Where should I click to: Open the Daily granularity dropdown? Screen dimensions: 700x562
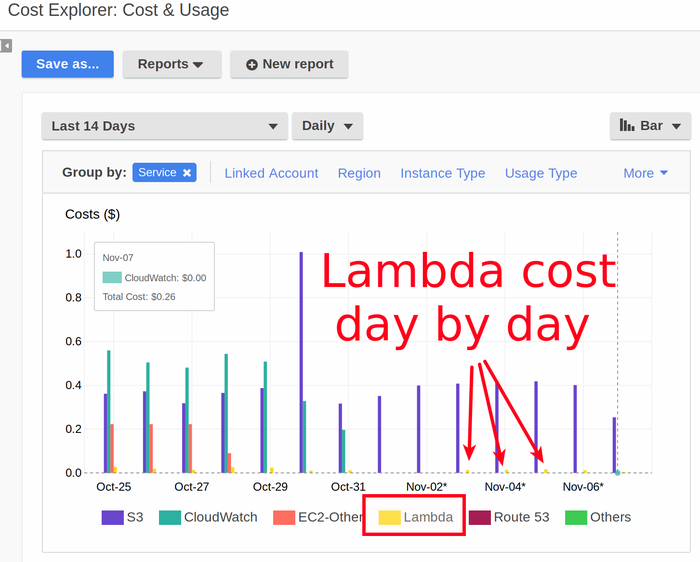327,126
